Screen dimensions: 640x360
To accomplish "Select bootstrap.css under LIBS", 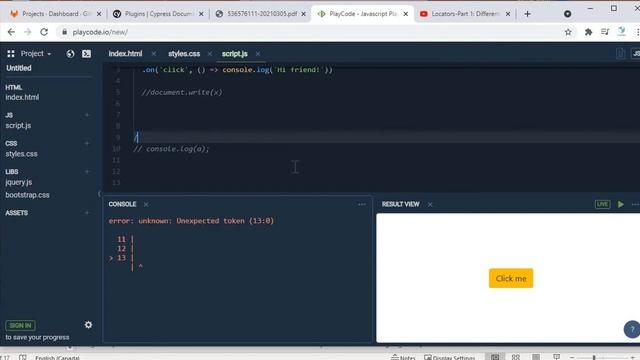I will click(27, 195).
